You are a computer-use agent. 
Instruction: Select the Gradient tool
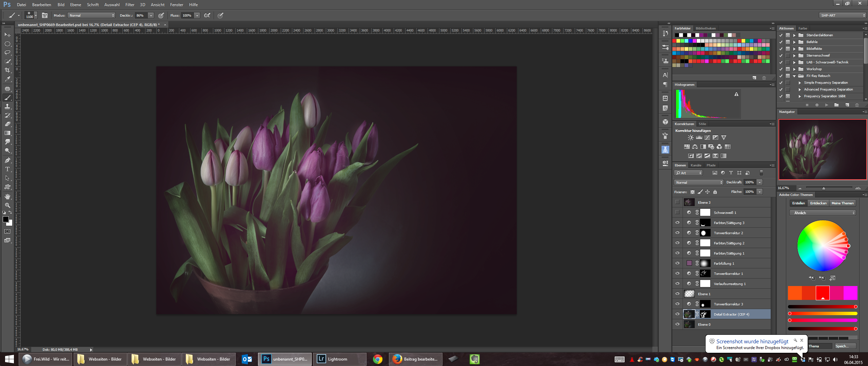tap(7, 133)
